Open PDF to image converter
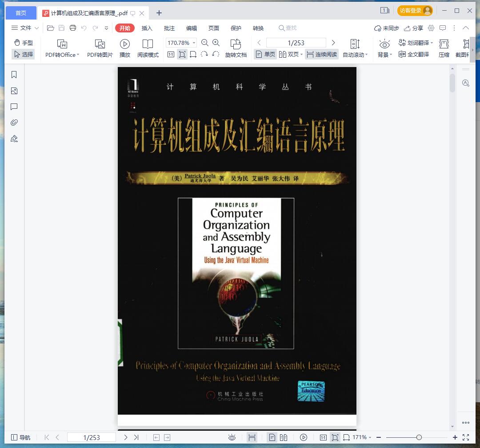This screenshot has width=480, height=448. point(100,48)
